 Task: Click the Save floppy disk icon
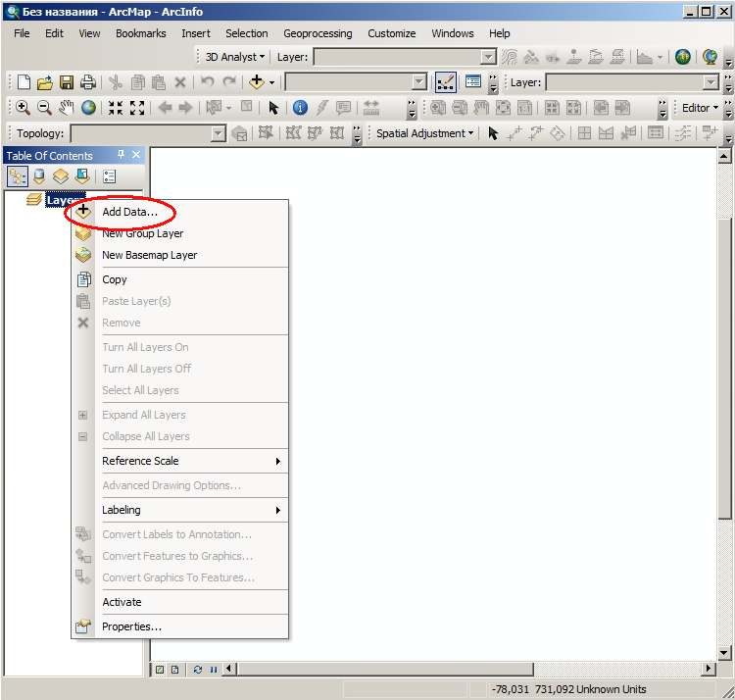tap(67, 82)
